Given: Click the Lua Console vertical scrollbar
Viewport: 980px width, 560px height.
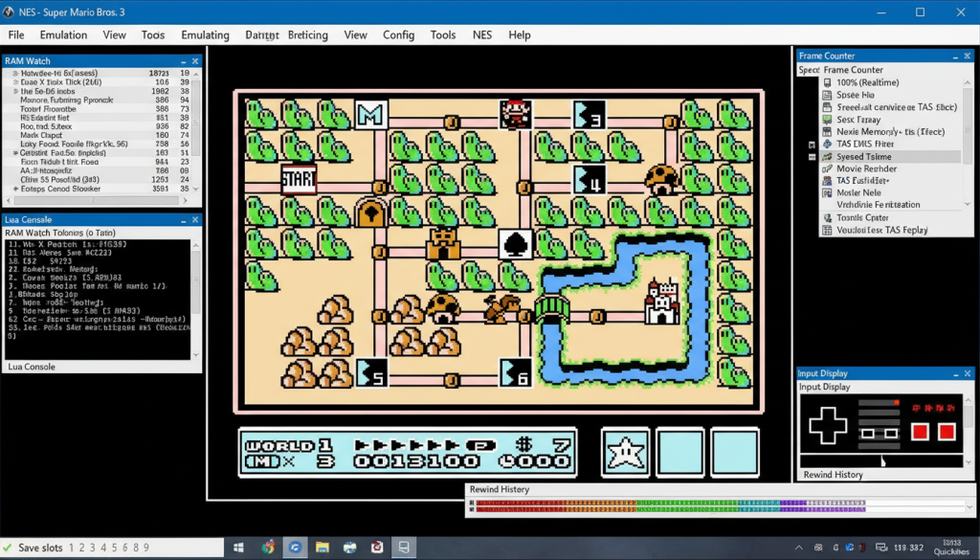Looking at the screenshot, I should pos(196,300).
